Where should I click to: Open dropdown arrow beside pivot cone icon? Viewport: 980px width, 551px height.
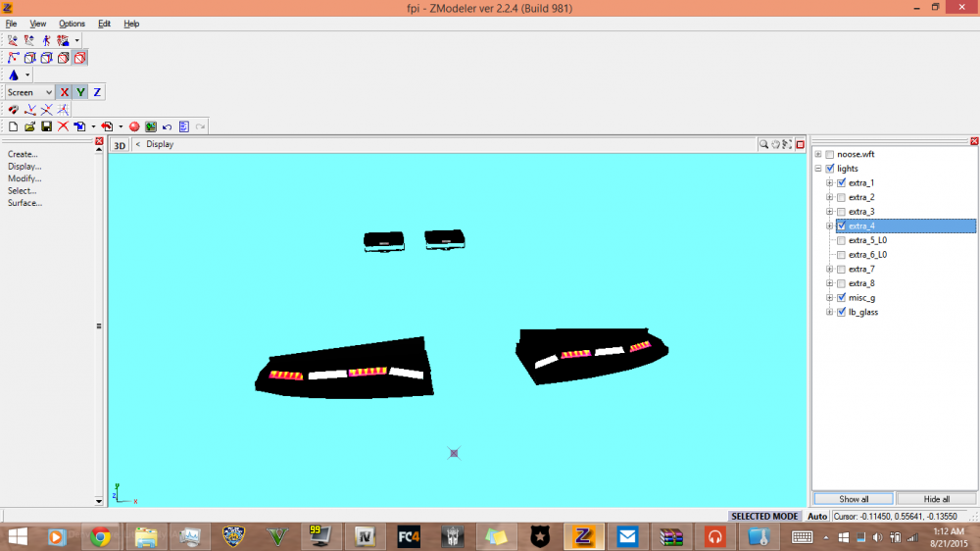click(x=26, y=75)
